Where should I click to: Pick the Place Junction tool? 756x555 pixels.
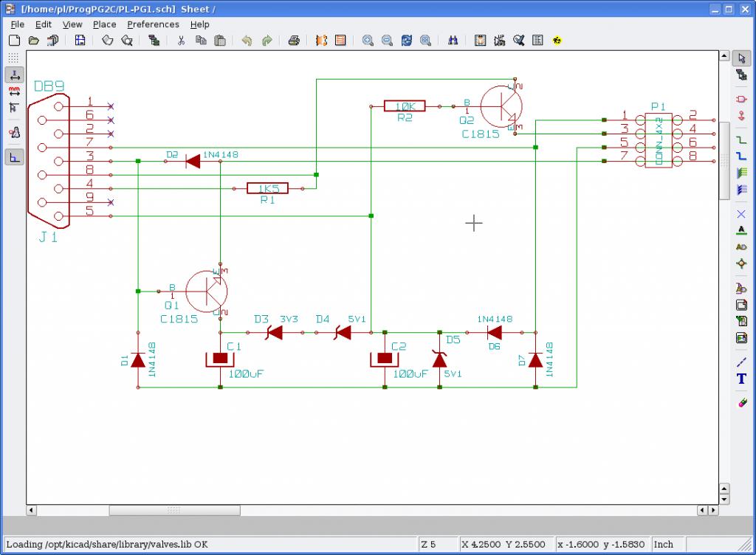[742, 263]
